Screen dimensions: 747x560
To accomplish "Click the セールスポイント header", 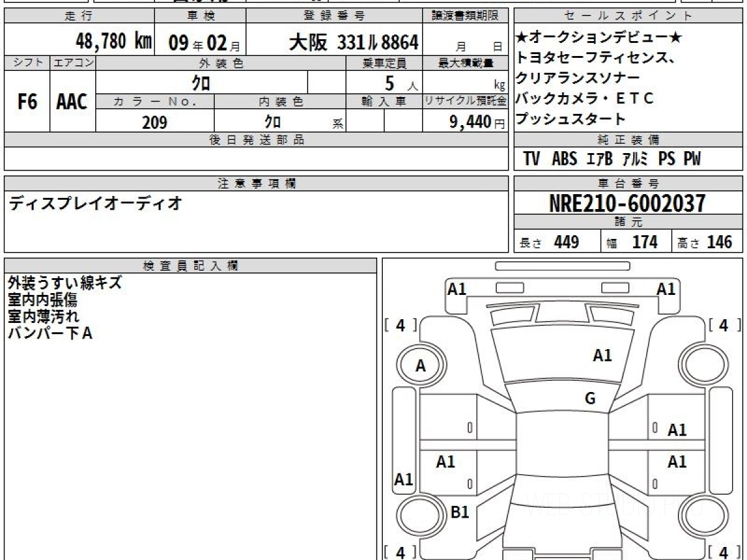I will pos(629,17).
